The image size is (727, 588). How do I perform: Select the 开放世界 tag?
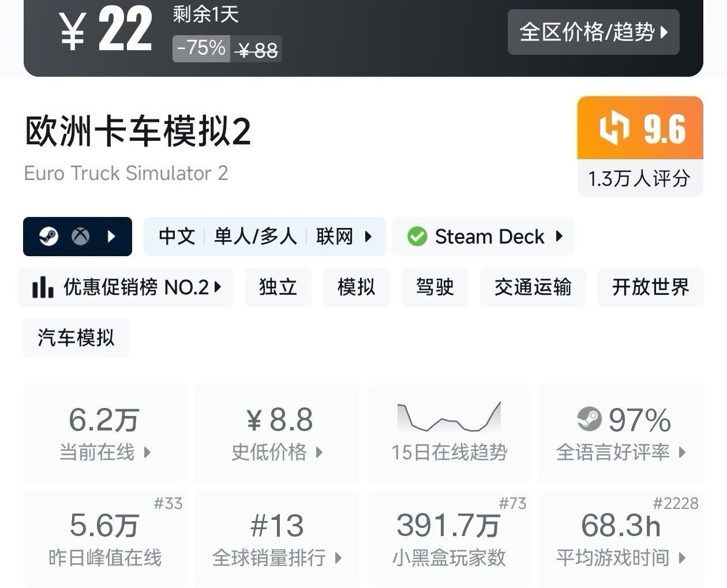point(650,287)
